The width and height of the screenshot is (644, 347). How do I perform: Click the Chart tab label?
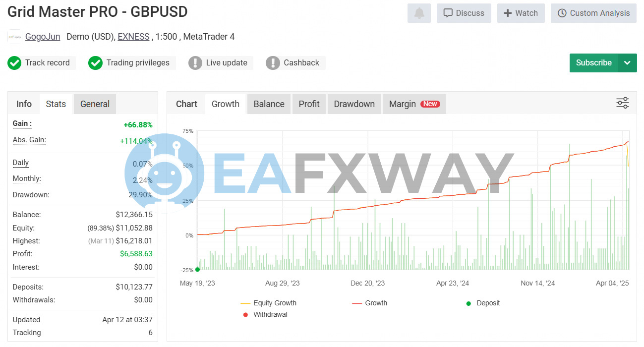pos(186,104)
